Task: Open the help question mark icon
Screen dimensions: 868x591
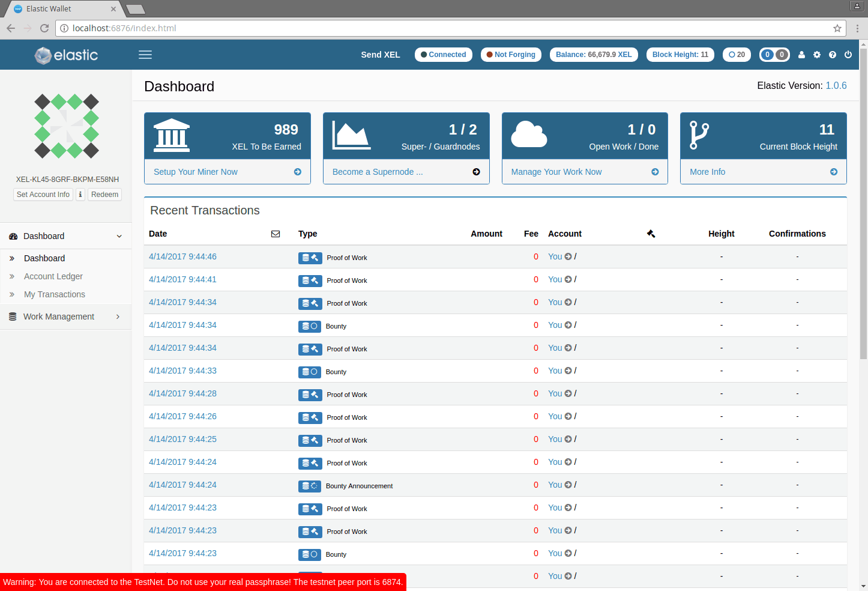Action: (833, 55)
